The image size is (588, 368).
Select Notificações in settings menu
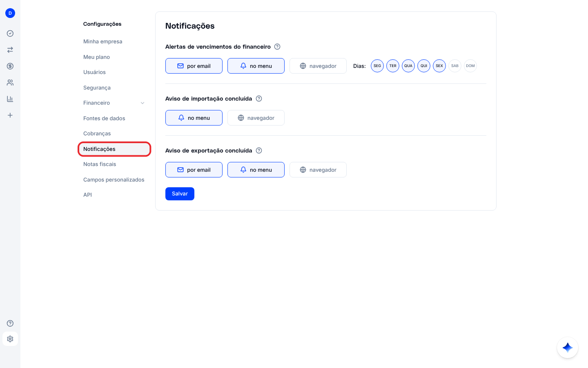[x=114, y=149]
